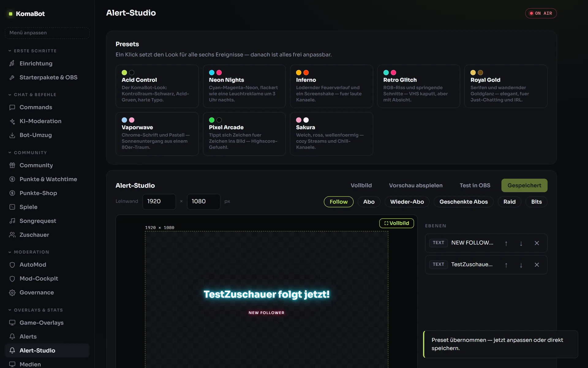Open Community gift icon
588x368 pixels.
coord(12,165)
